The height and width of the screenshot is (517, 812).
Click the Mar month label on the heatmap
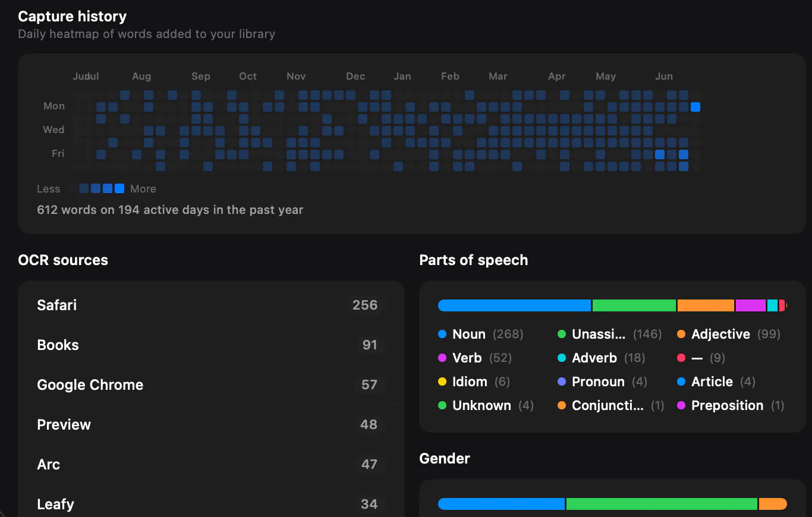pyautogui.click(x=498, y=76)
